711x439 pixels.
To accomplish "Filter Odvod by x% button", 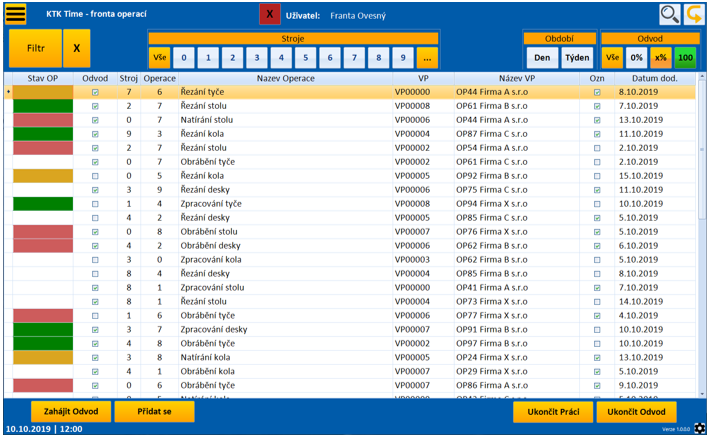I will click(661, 57).
